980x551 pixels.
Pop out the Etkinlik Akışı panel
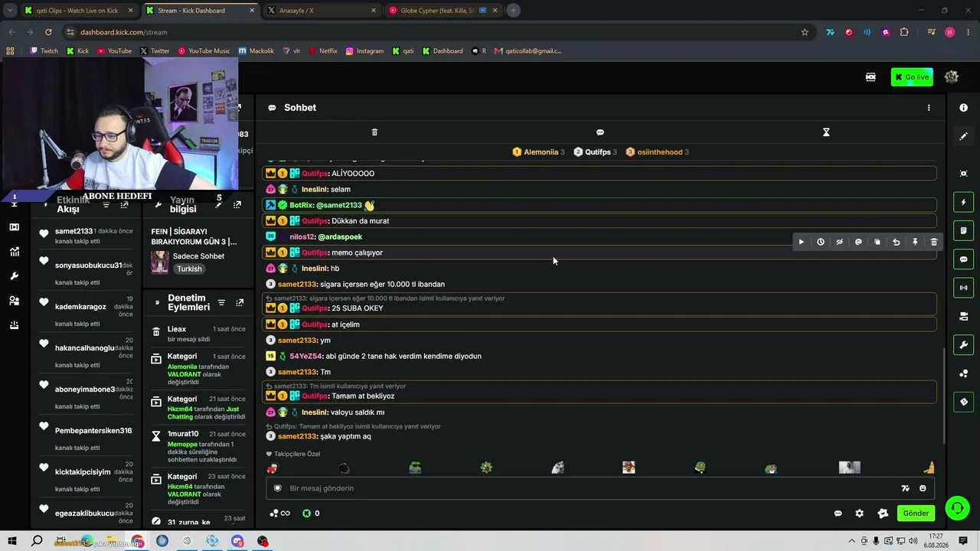click(x=124, y=204)
